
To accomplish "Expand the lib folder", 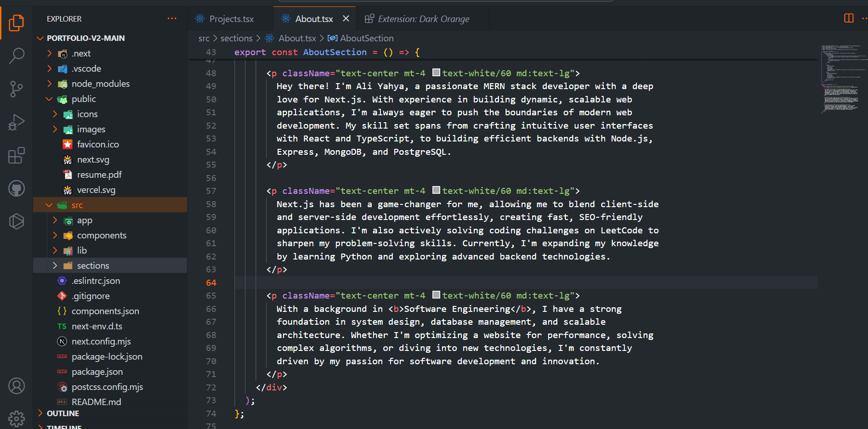I will (x=55, y=251).
